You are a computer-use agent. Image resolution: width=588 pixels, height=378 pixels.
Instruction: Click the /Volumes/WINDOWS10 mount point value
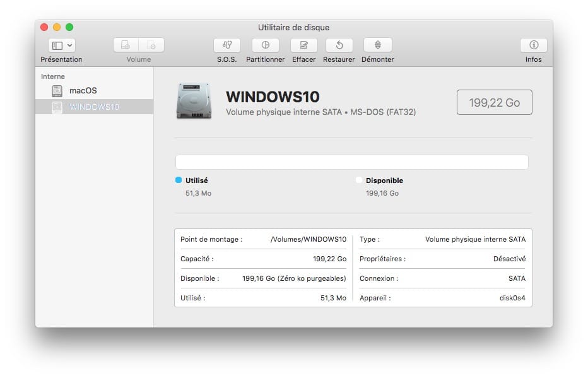tap(309, 239)
